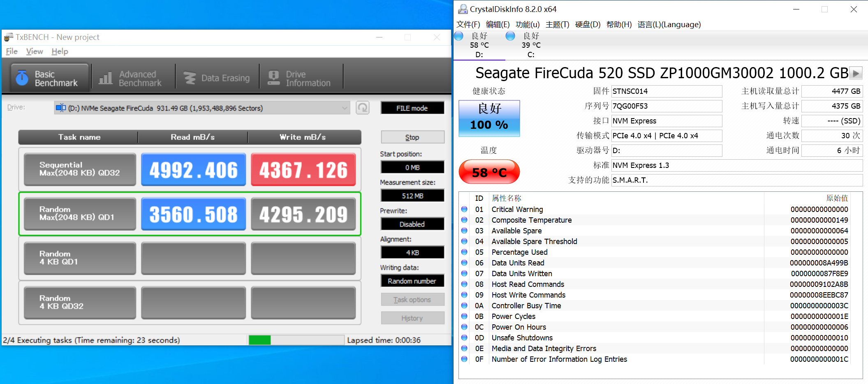This screenshot has width=868, height=384.
Task: Open the Basic Benchmark tab in TxBENCH
Action: [49, 78]
